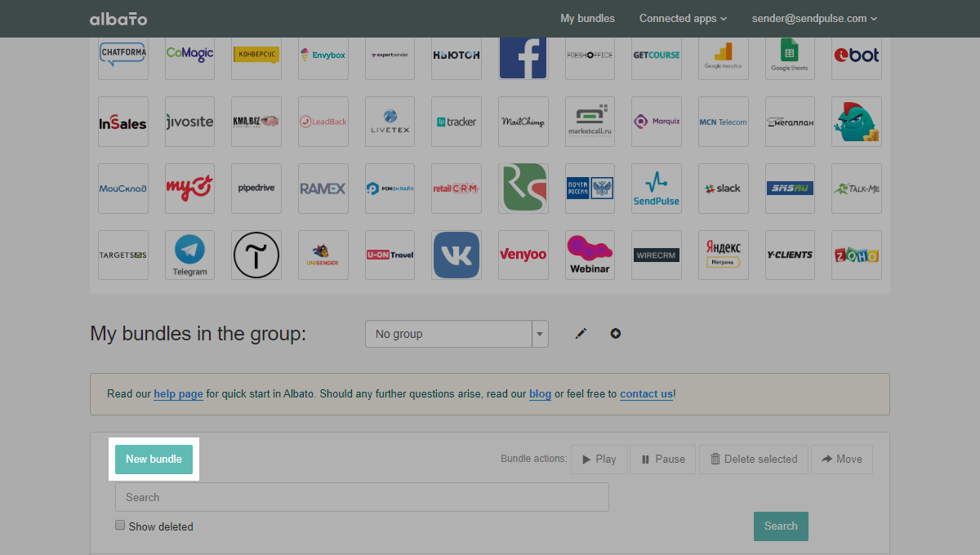The image size is (980, 555).
Task: Open the marketcall.ru app tile
Action: 590,122
